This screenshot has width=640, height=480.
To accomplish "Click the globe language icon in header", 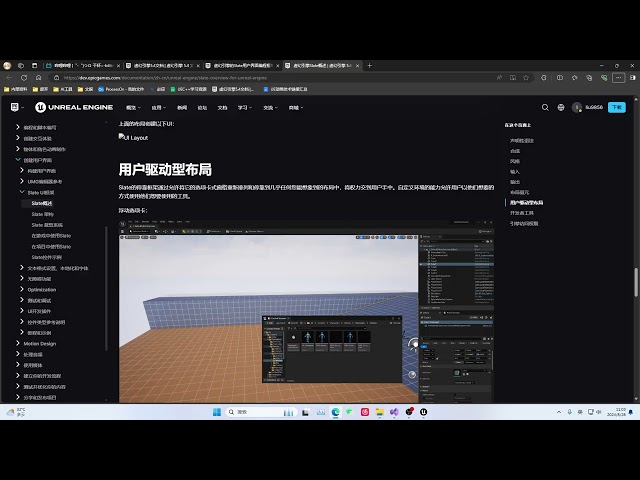I will (x=561, y=107).
